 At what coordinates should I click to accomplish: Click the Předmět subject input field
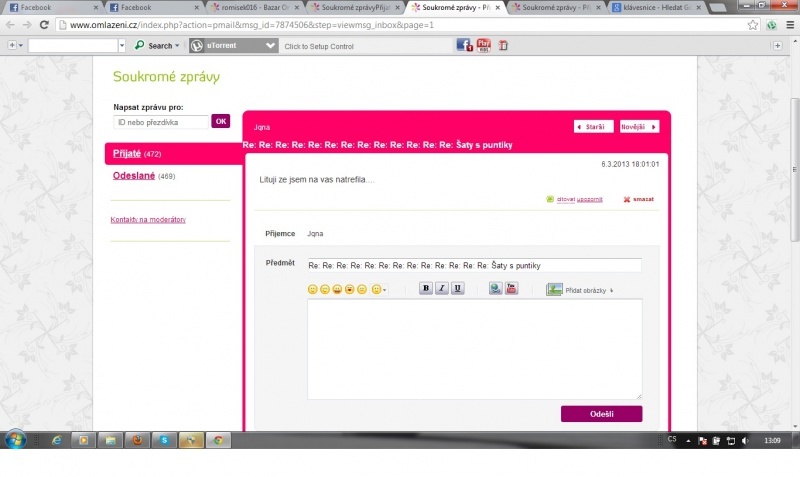474,265
